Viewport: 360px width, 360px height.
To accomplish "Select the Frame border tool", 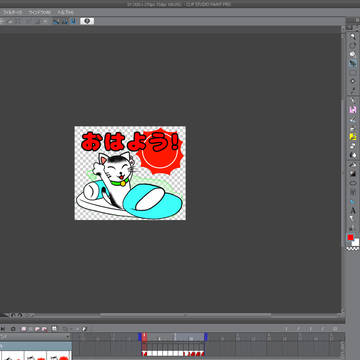I will (x=353, y=192).
